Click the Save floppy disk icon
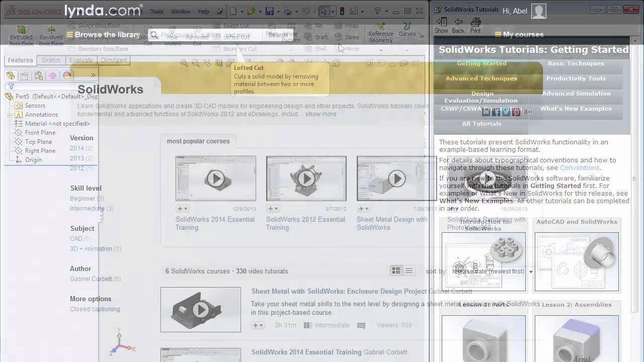This screenshot has width=644, height=362. pos(270,11)
